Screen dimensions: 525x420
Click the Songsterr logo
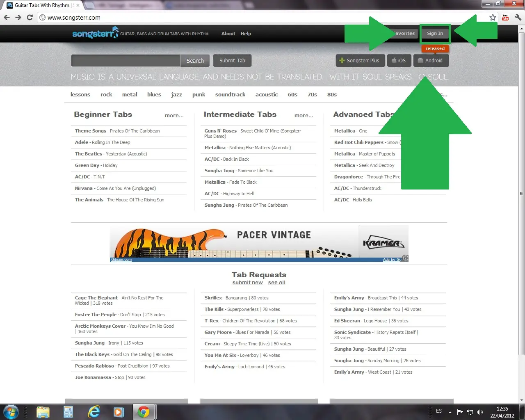(95, 33)
